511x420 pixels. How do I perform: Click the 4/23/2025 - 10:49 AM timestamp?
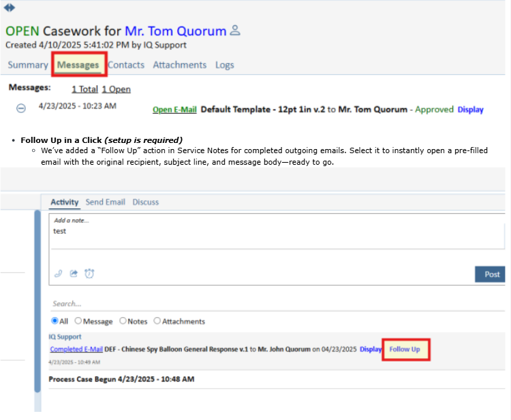tap(74, 362)
